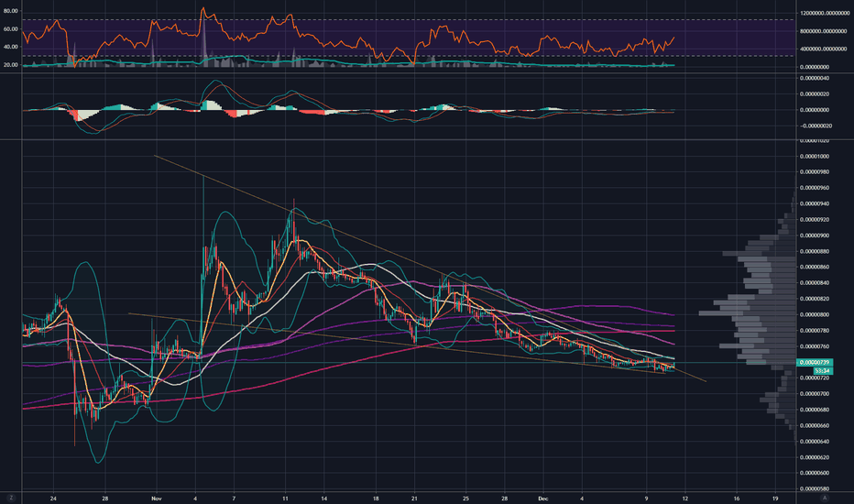Click the '19' date on time axis
Image resolution: width=854 pixels, height=504 pixels.
(x=775, y=498)
